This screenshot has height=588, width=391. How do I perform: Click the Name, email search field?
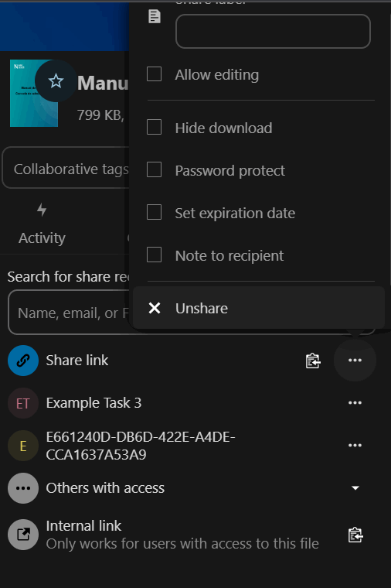coord(70,313)
